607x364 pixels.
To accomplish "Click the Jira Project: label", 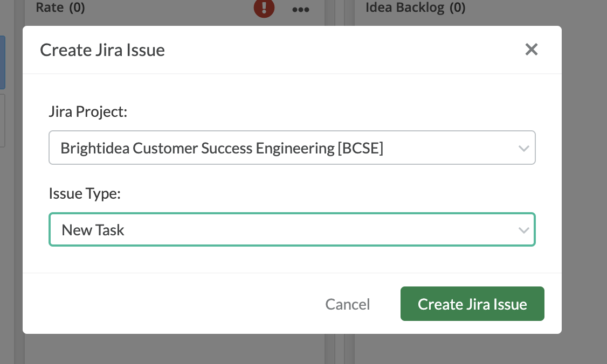I will coord(88,111).
